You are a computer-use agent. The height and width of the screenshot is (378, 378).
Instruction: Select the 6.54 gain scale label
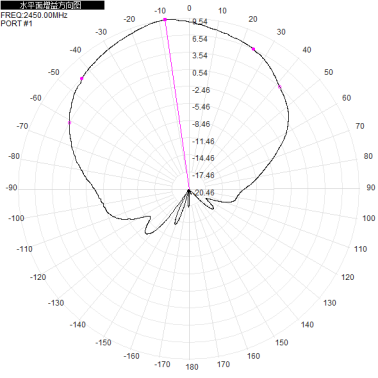point(200,39)
